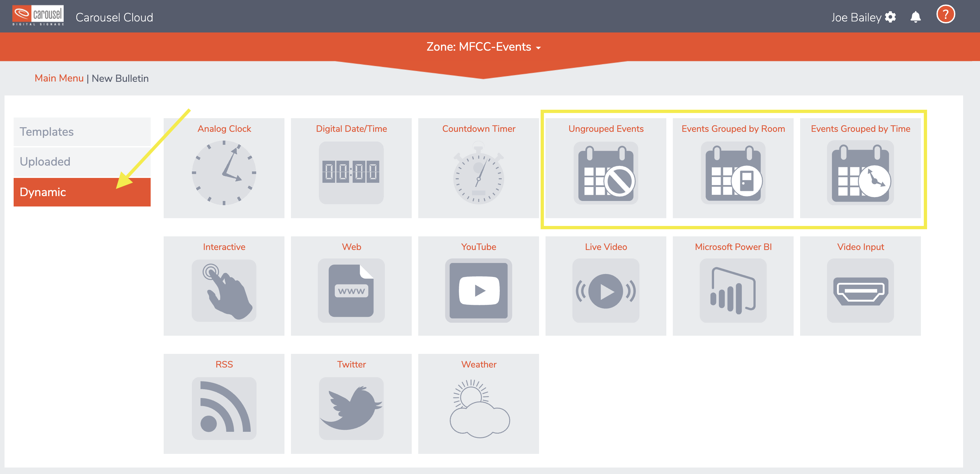980x474 pixels.
Task: Click the Events Grouped by Time label
Action: coord(860,129)
